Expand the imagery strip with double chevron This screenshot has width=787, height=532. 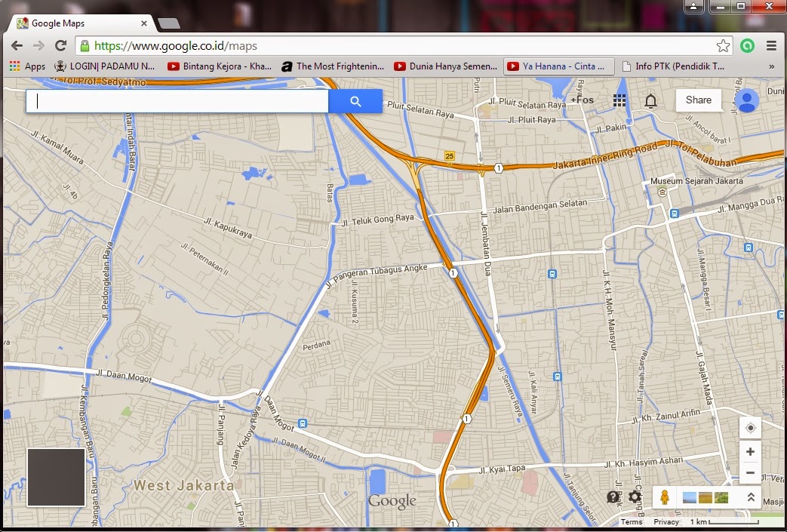pyautogui.click(x=751, y=497)
